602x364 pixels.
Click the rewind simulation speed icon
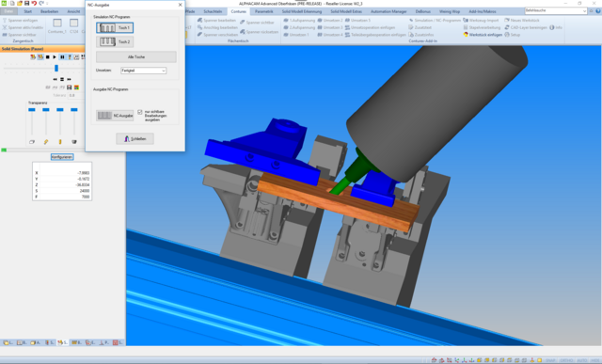[55, 79]
